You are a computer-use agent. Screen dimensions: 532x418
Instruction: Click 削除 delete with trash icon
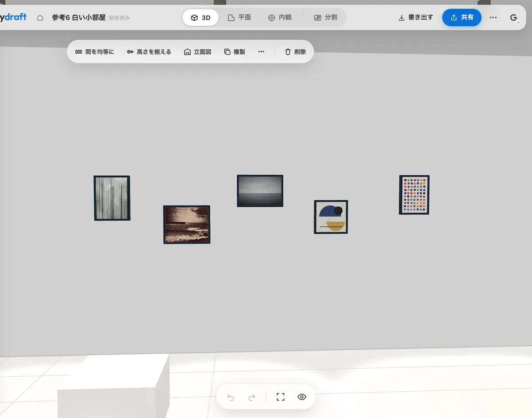click(x=295, y=52)
